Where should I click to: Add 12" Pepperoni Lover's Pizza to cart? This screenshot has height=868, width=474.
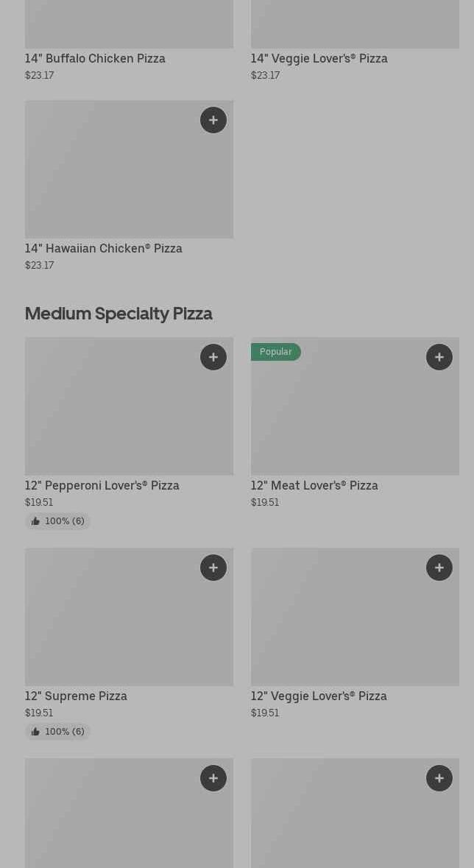pos(213,357)
